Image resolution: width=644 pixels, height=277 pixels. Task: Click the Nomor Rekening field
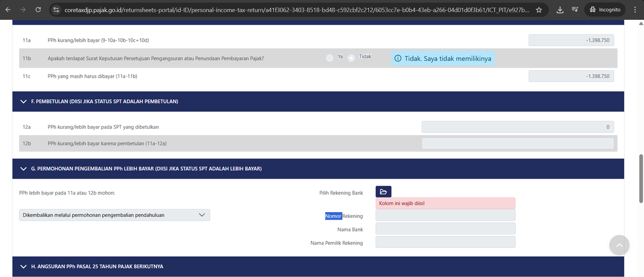[445, 215]
